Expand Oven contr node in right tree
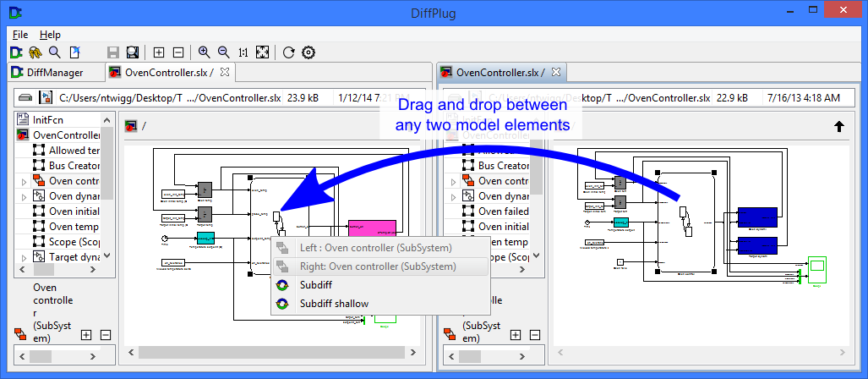The image size is (868, 379). (453, 181)
